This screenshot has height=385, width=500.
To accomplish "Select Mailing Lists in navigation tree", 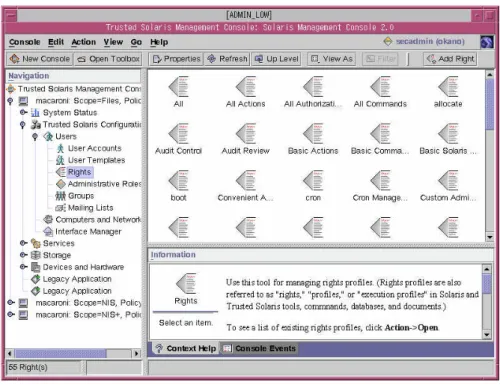I will tap(91, 208).
